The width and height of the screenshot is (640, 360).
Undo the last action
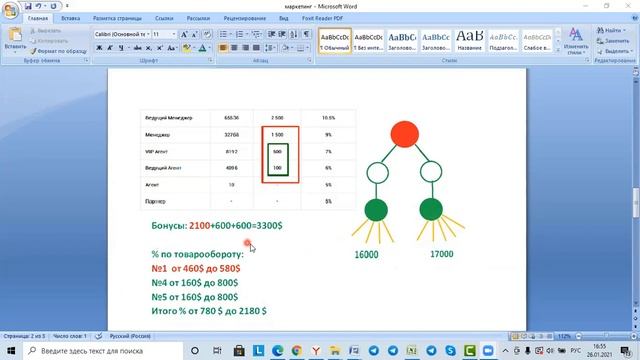point(39,6)
